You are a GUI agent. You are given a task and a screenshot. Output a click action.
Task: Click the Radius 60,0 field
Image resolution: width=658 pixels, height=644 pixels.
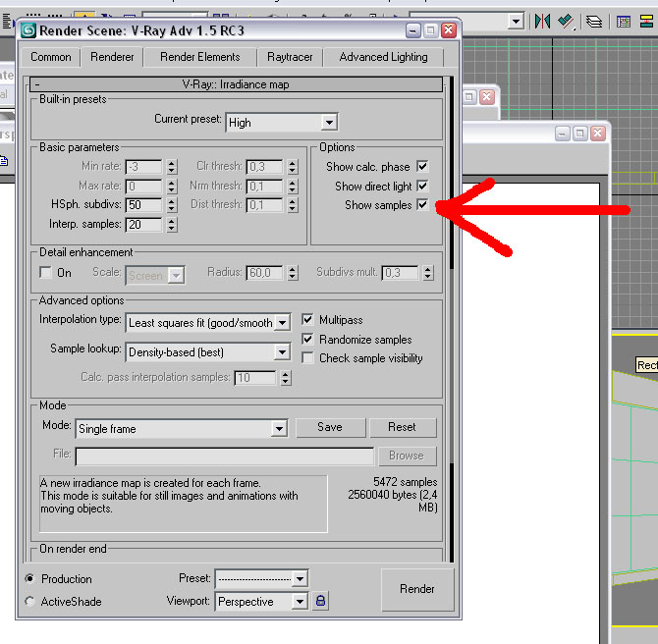[265, 273]
